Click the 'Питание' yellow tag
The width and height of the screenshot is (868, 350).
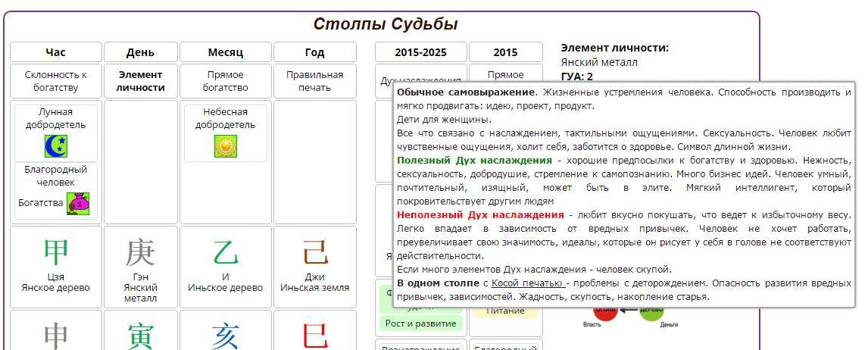click(x=505, y=311)
